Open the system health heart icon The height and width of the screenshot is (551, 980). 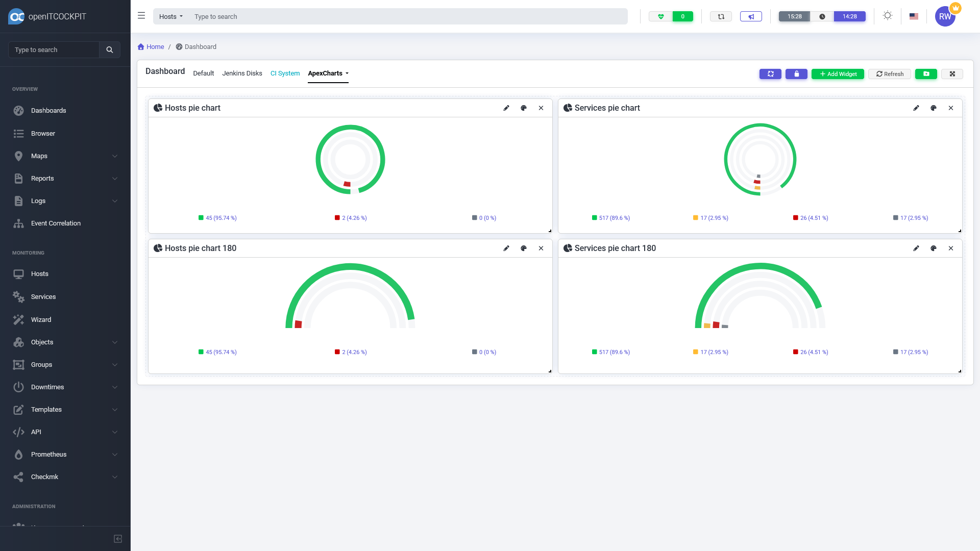pos(661,16)
